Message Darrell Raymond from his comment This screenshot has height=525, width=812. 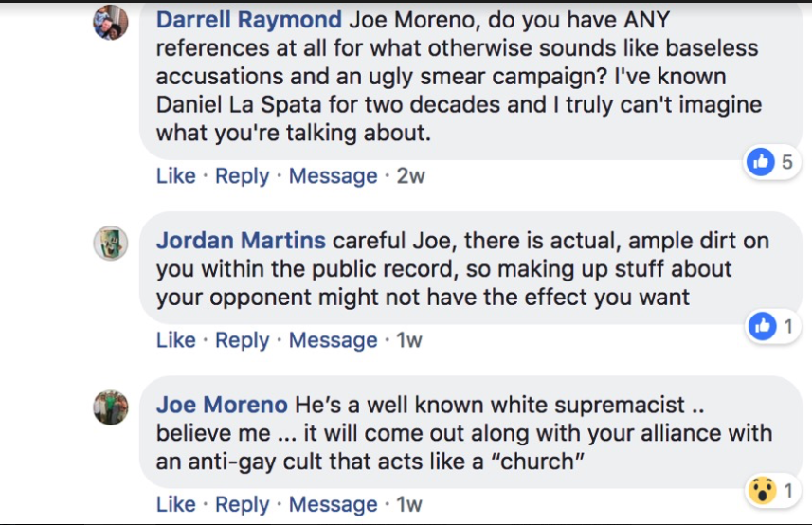333,176
